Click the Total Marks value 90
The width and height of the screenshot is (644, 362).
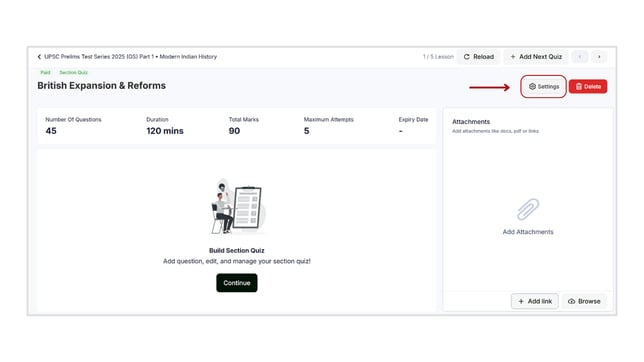click(234, 131)
